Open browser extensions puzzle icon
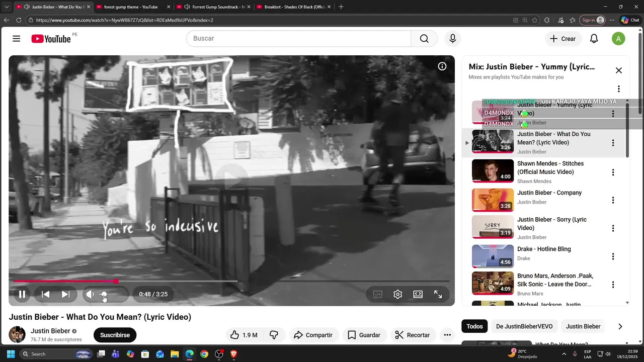 click(547, 20)
